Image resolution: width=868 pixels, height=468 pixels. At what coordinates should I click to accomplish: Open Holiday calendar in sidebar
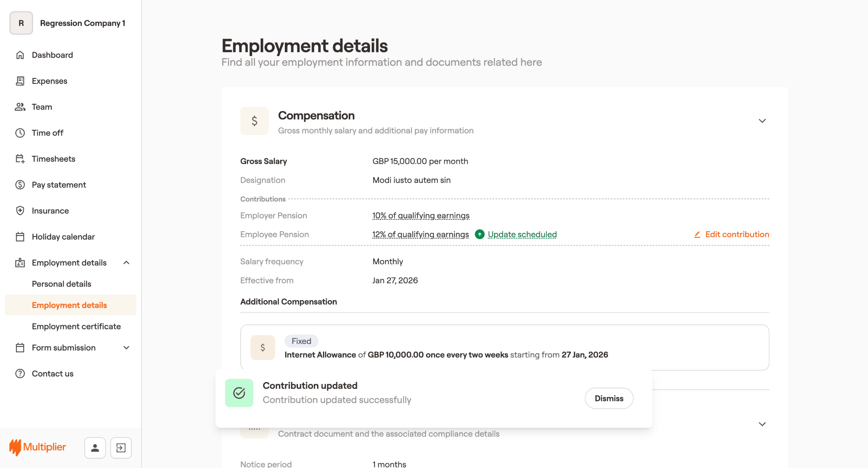[x=63, y=237]
